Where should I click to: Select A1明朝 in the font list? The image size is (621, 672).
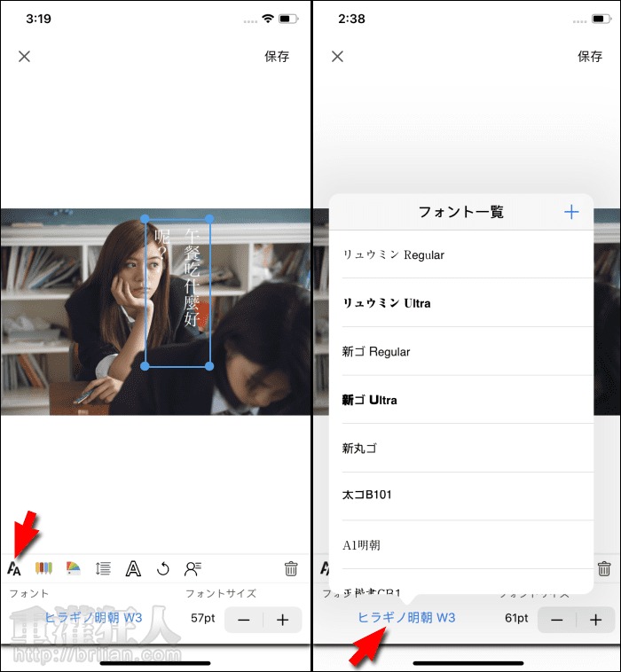361,545
